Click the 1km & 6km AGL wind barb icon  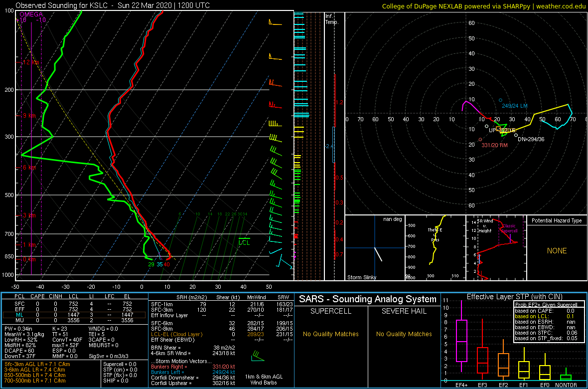[257, 356]
